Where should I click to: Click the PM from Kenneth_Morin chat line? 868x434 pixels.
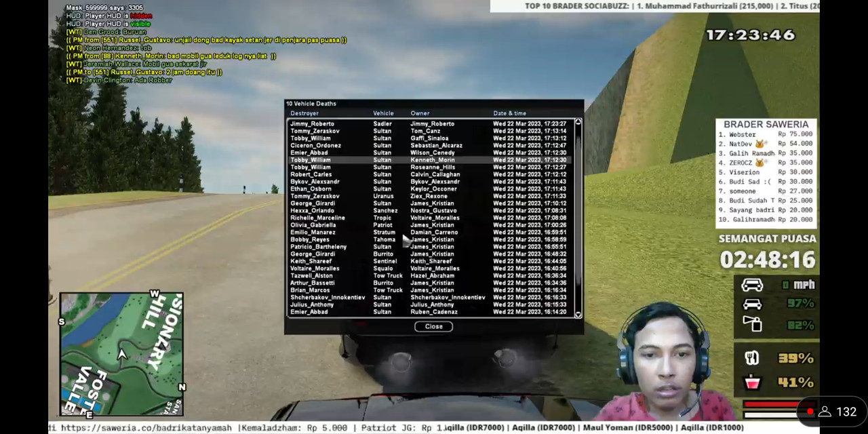(x=171, y=56)
